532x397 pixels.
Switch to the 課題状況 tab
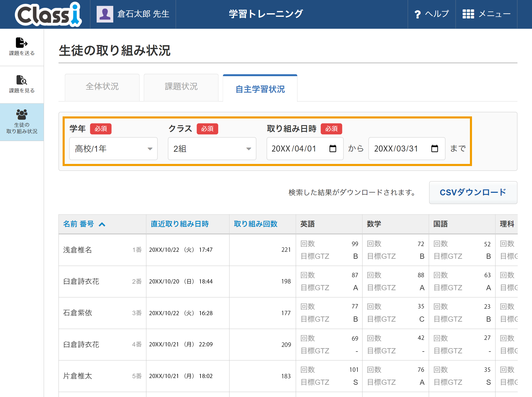(x=181, y=88)
